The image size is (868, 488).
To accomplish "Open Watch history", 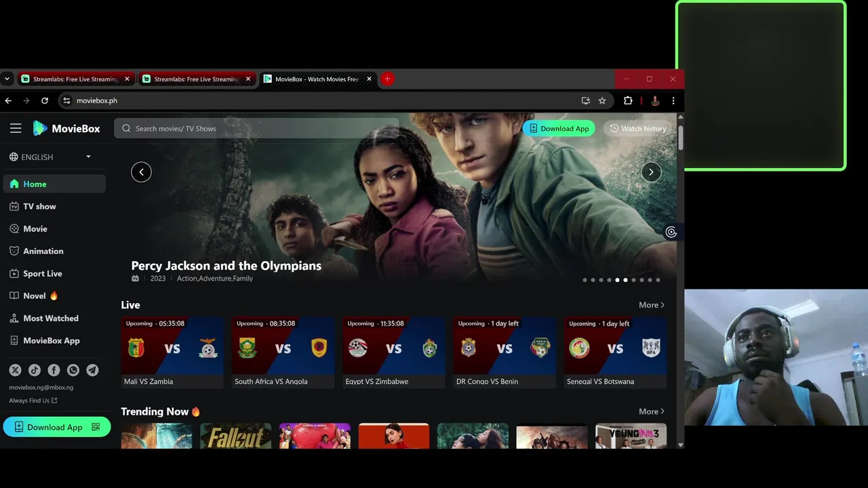I will tap(637, 128).
